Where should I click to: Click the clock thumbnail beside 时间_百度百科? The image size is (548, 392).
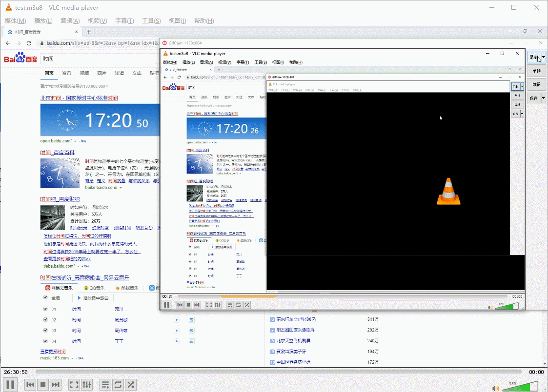60,173
